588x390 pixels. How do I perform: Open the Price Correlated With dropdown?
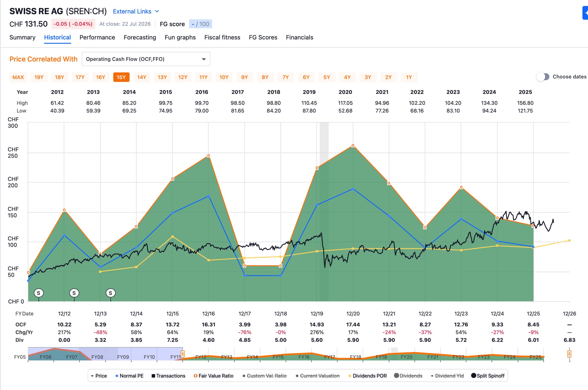coord(146,59)
